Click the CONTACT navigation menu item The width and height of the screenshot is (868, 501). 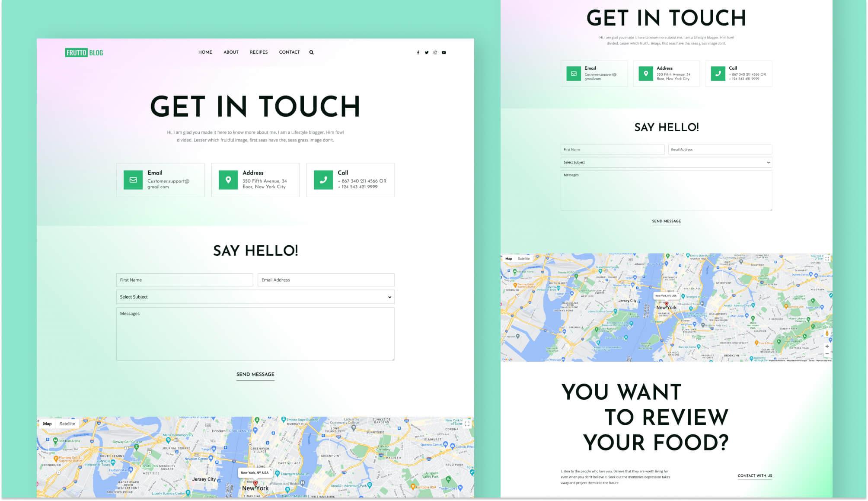(289, 52)
